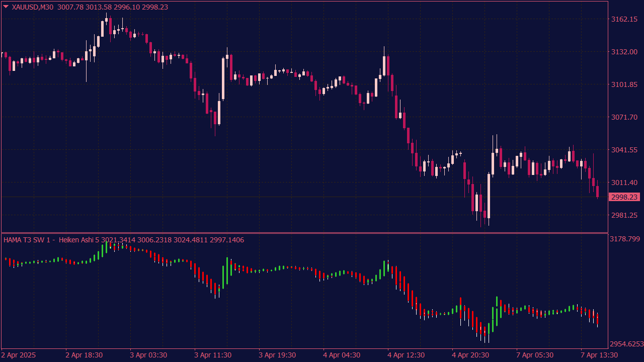Click the 2 Apr 2025 time label
Image resolution: width=644 pixels, height=362 pixels.
pos(19,355)
